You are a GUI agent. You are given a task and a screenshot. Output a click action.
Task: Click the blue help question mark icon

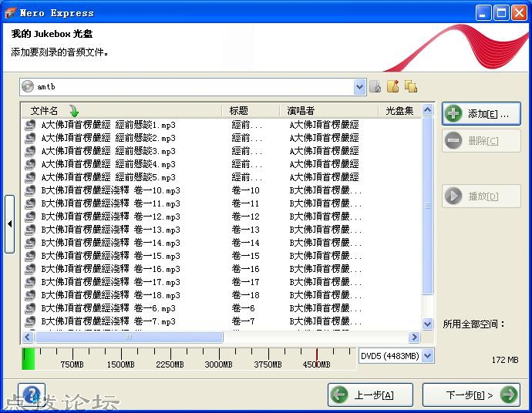(x=32, y=395)
